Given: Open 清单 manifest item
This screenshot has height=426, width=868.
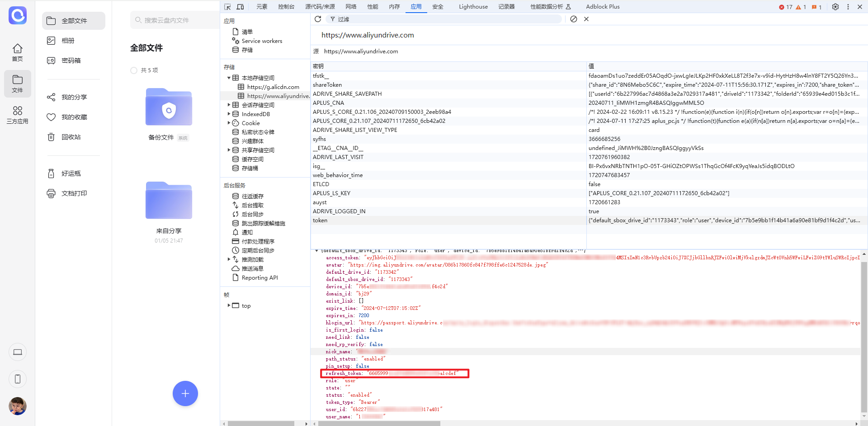Looking at the screenshot, I should pos(247,32).
